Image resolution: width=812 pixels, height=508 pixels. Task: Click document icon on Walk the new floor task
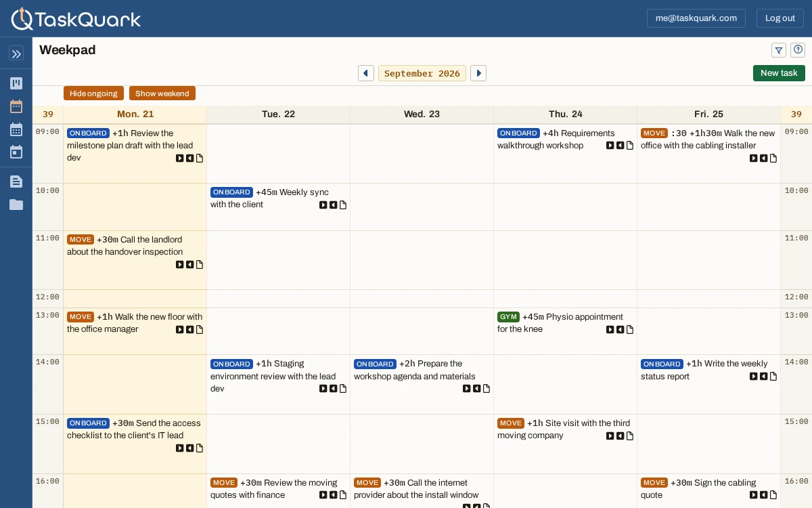(200, 330)
